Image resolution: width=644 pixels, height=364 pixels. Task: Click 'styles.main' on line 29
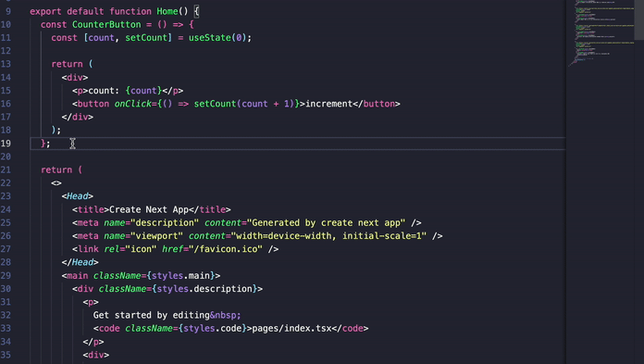180,276
